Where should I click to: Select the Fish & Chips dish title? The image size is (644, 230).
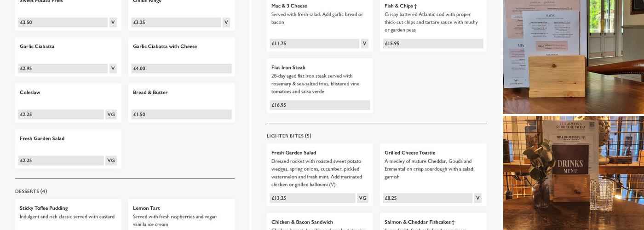pyautogui.click(x=401, y=6)
